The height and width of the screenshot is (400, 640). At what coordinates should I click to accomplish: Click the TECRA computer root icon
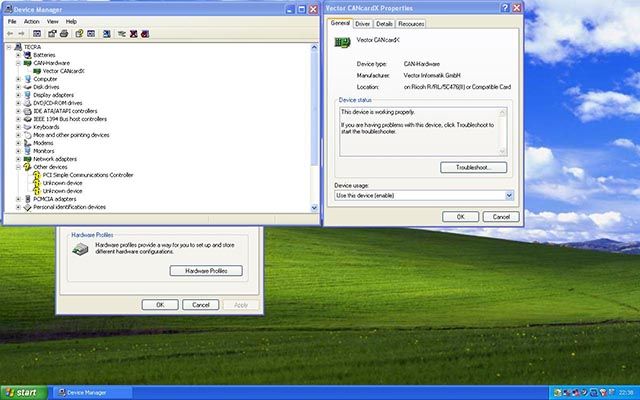point(18,47)
